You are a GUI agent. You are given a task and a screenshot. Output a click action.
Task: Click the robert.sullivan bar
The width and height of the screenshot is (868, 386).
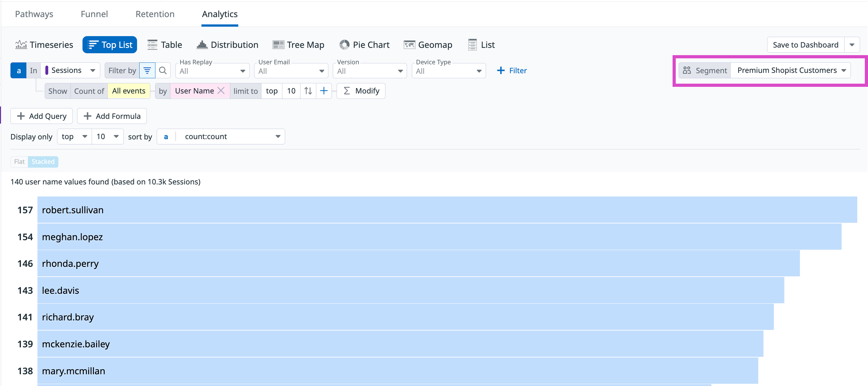[447, 210]
